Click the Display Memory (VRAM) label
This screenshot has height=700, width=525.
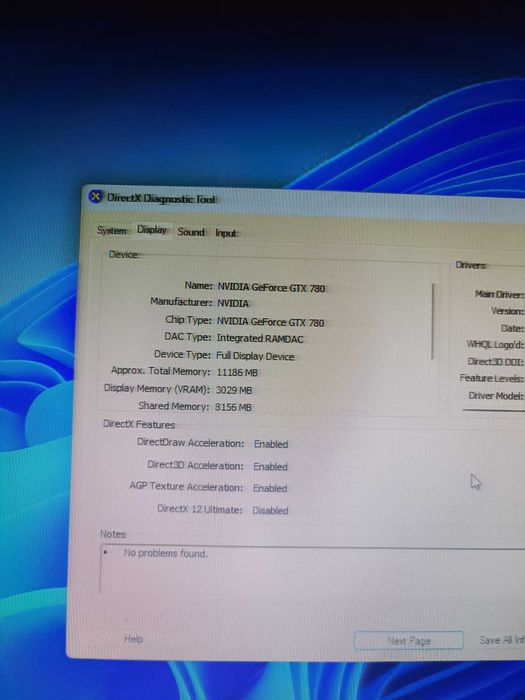click(x=156, y=388)
